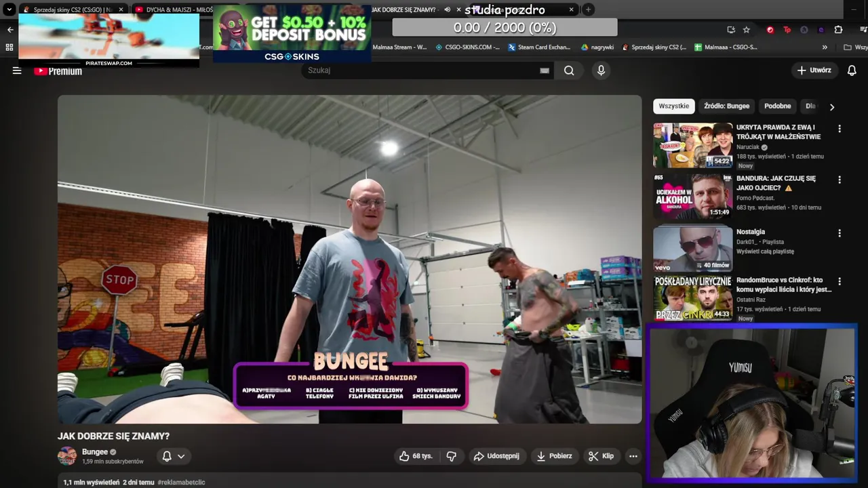The image size is (868, 488).
Task: Click the Fomo Podcast channel name
Action: tap(756, 198)
